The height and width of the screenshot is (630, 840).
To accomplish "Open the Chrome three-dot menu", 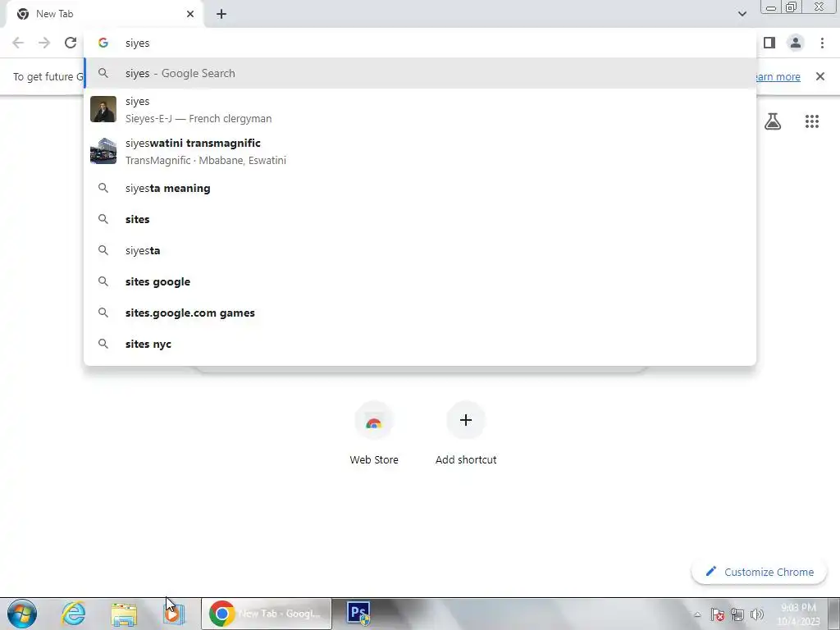I will tap(822, 43).
